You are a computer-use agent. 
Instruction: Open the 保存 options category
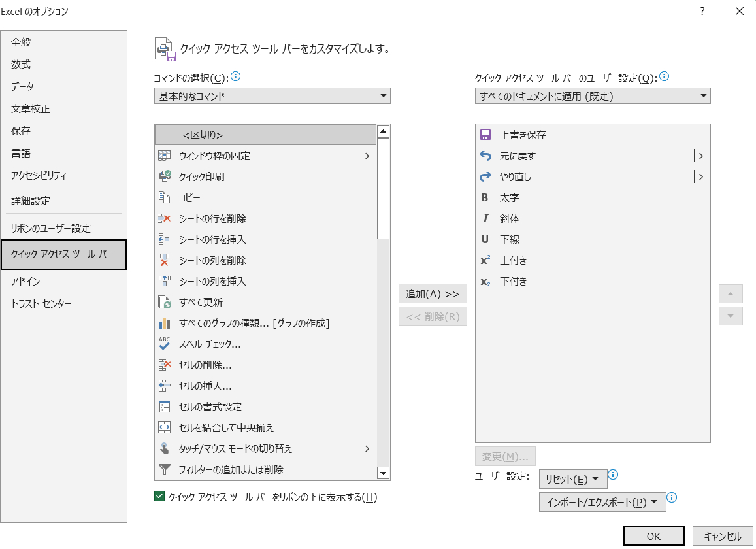pyautogui.click(x=63, y=131)
